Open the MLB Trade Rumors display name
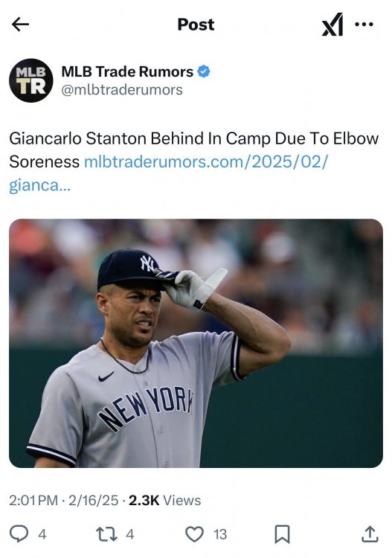 [x=127, y=71]
